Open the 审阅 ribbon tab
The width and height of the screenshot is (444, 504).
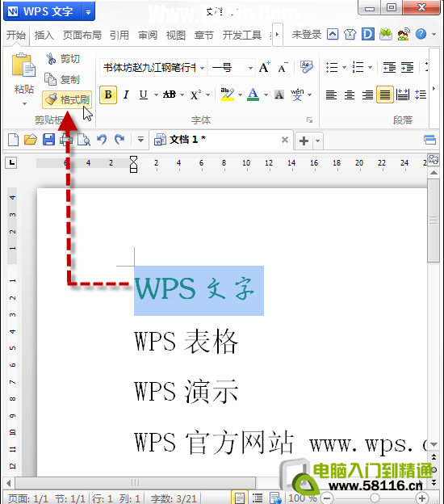(148, 35)
